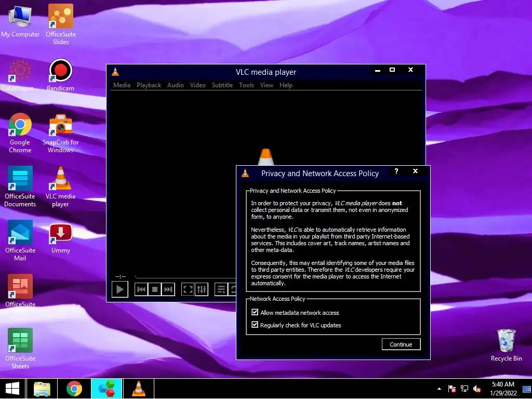Show hidden system tray icons
This screenshot has height=399, width=532.
tap(440, 389)
